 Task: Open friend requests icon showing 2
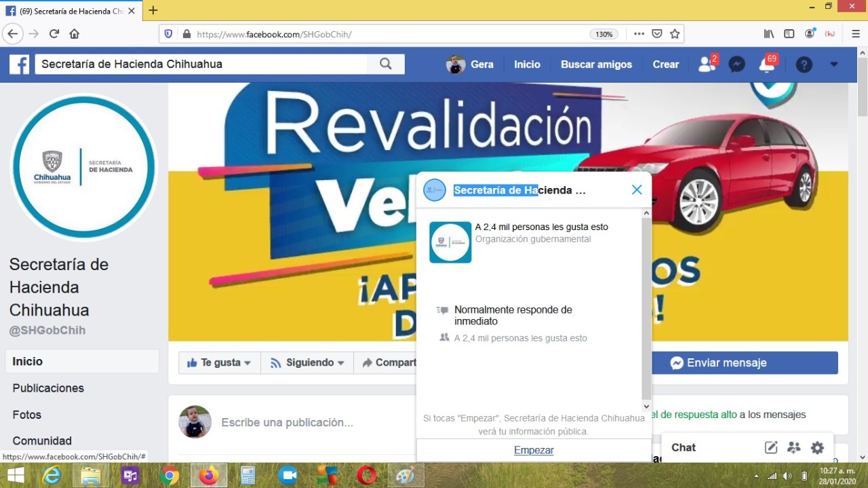(707, 64)
